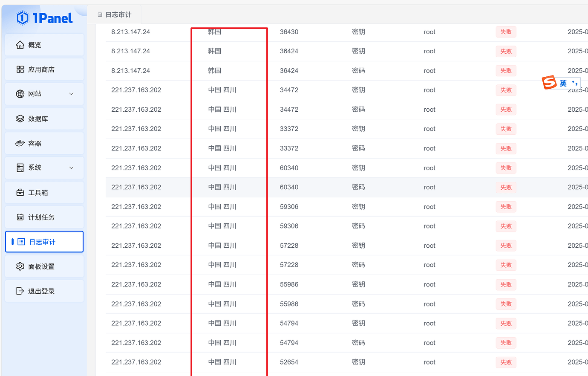Click 密钥 in the port 54794 row

coord(358,323)
